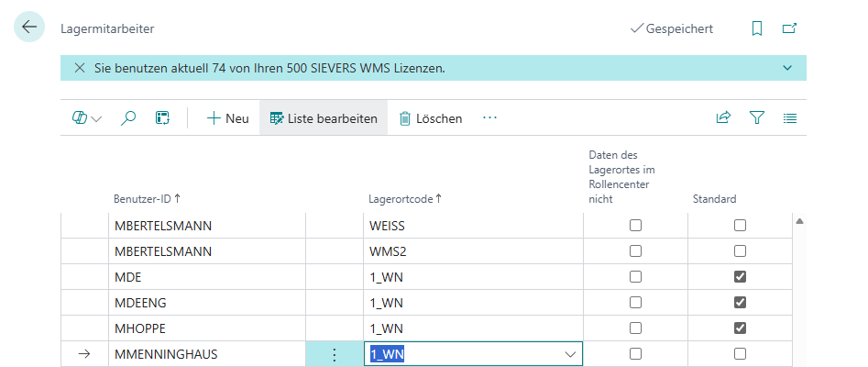Expand the license notification chevron
The image size is (868, 367).
(787, 68)
